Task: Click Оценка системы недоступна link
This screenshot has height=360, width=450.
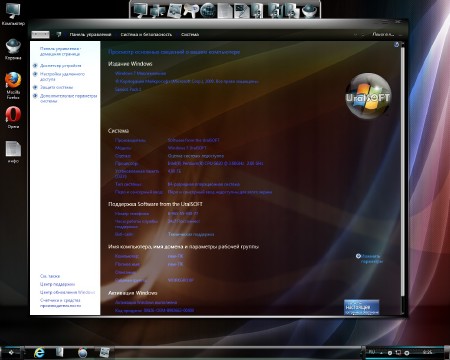Action: (x=196, y=156)
